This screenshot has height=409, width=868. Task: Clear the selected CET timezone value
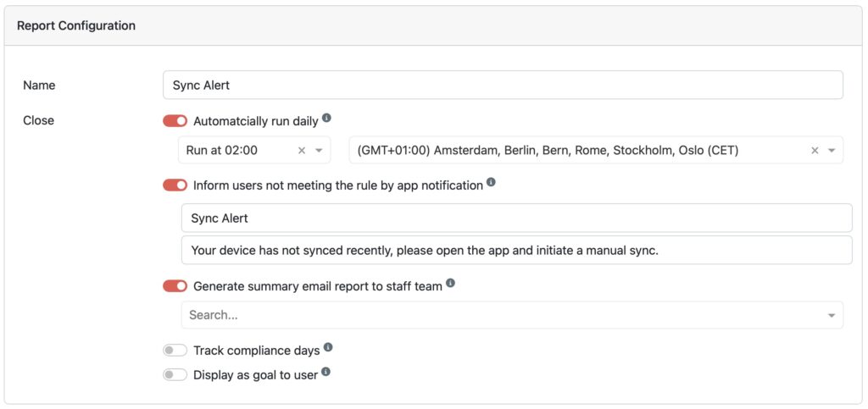tap(815, 151)
